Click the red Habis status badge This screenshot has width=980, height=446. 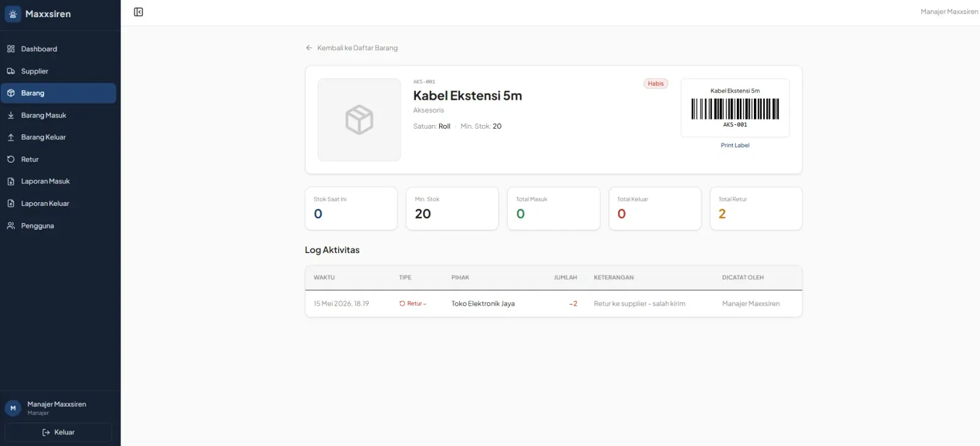(x=655, y=84)
